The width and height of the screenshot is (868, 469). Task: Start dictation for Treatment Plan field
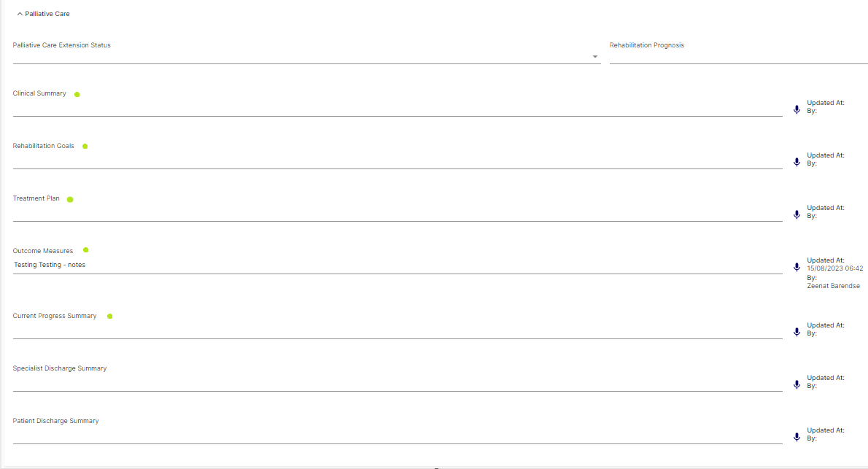tap(797, 214)
